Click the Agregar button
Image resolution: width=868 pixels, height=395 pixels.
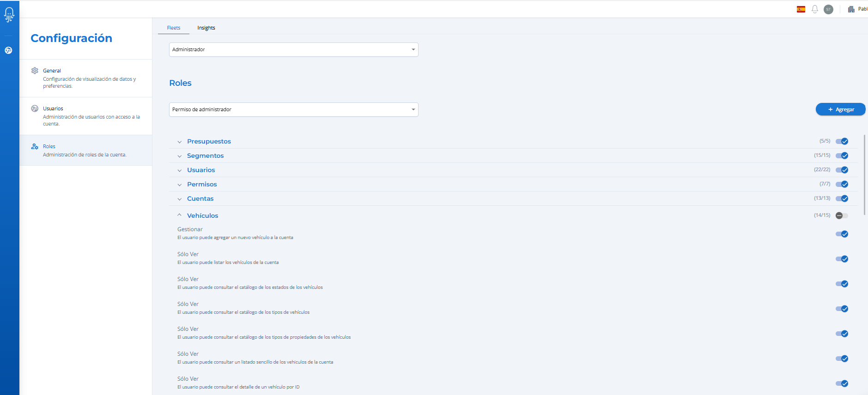840,109
